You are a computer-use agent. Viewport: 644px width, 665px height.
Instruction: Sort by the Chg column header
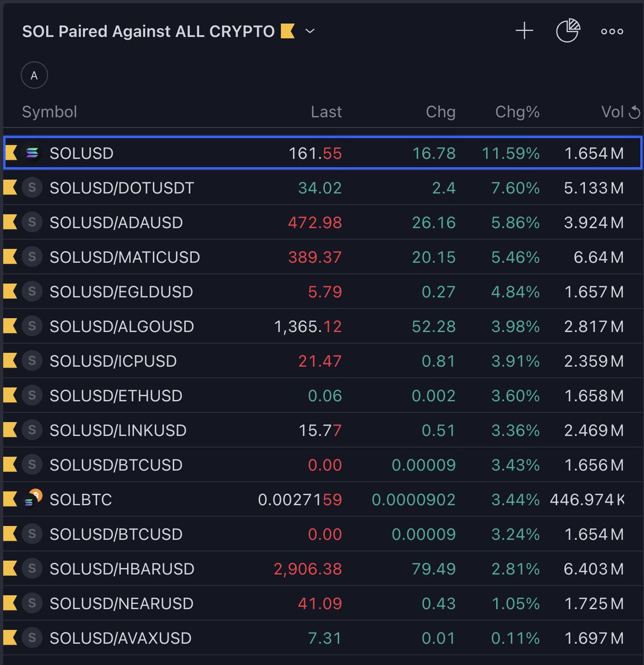click(441, 112)
